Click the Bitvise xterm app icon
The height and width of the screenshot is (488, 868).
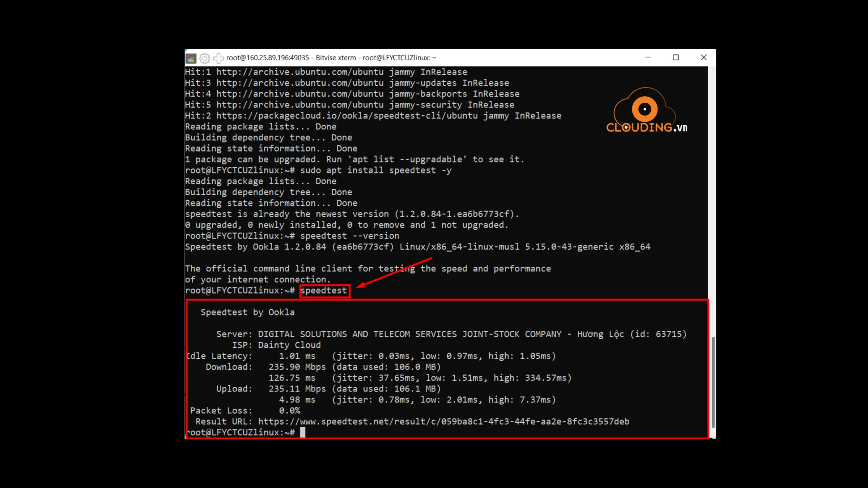(x=191, y=58)
